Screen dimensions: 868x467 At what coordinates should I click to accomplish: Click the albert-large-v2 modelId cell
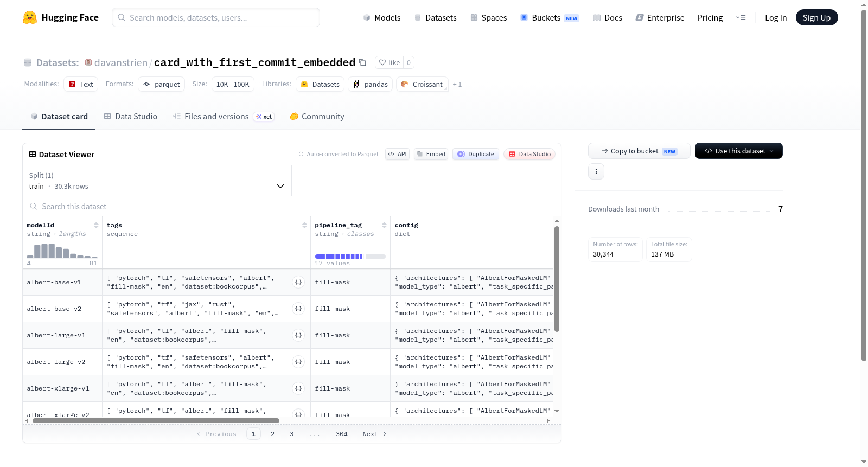pyautogui.click(x=62, y=362)
